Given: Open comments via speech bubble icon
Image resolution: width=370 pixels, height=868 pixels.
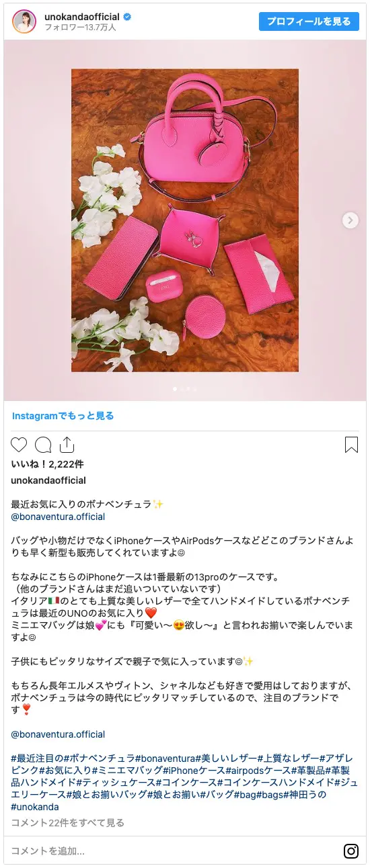Looking at the screenshot, I should tap(43, 445).
